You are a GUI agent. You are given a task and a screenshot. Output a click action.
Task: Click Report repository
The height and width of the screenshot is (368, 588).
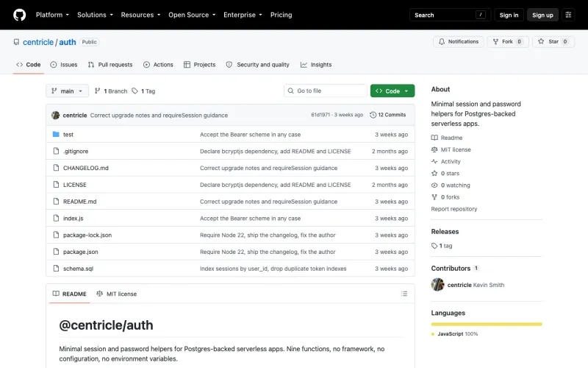[453, 209]
